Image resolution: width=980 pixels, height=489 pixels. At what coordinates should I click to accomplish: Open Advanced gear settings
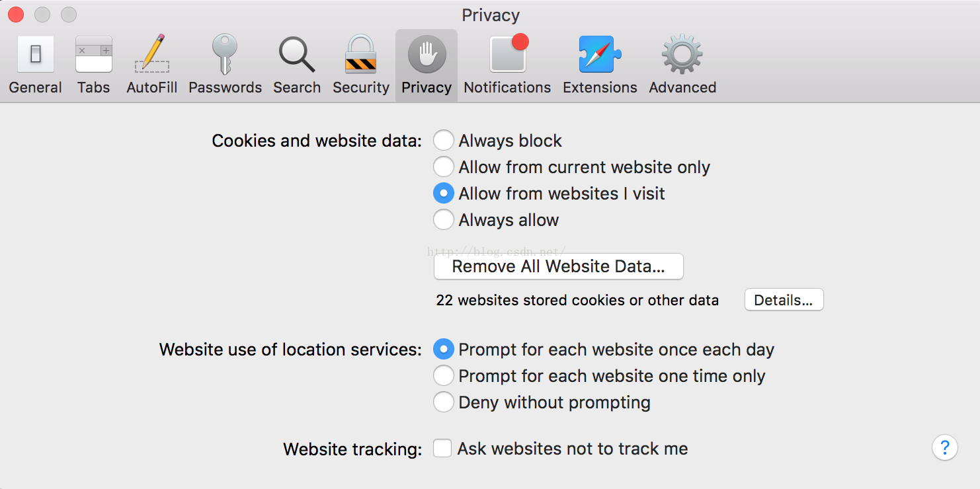pyautogui.click(x=682, y=65)
